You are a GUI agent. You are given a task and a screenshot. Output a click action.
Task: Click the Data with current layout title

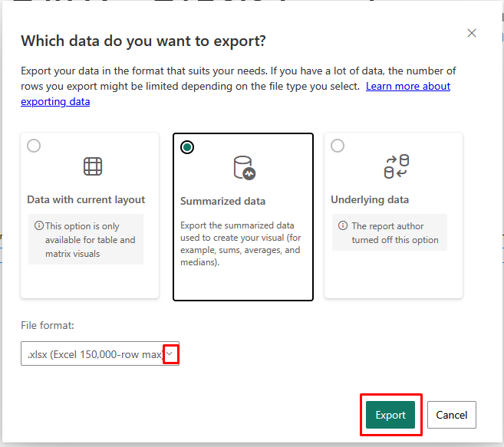pos(86,199)
